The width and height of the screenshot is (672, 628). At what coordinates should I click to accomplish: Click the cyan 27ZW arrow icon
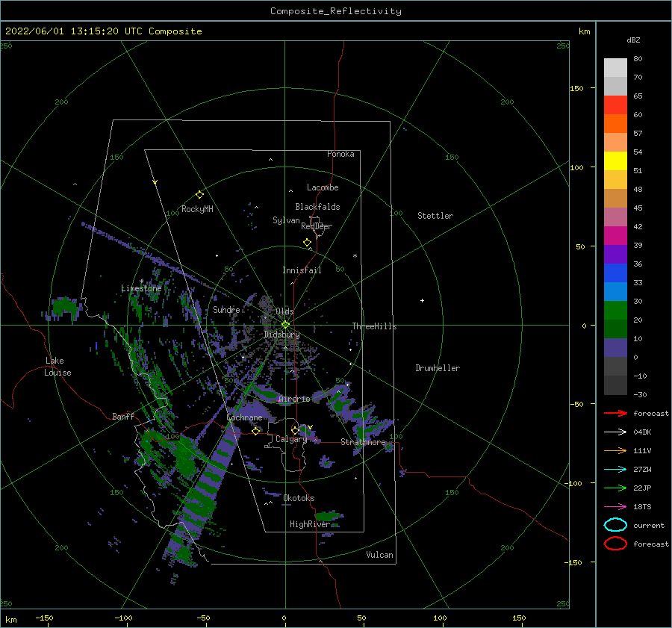pos(615,470)
